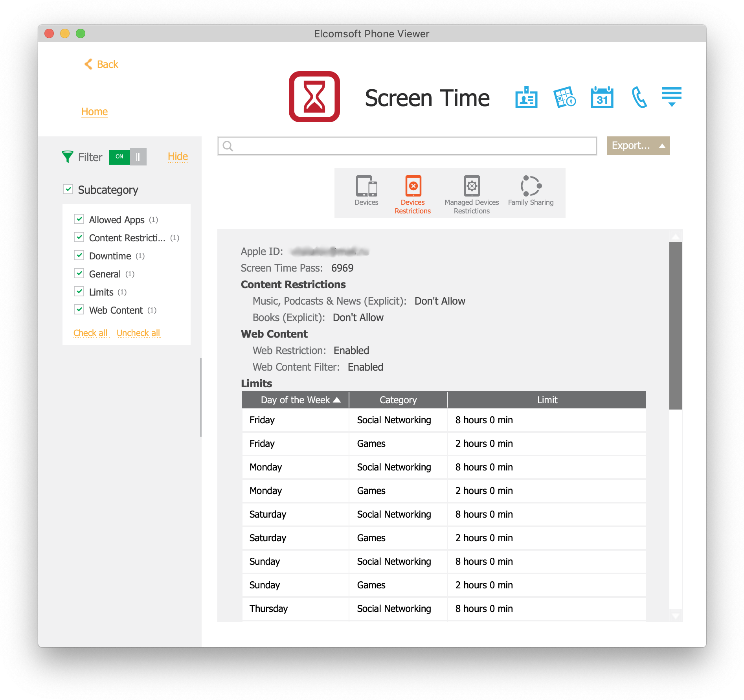Uncheck the Downtime checkbox

[x=79, y=255]
